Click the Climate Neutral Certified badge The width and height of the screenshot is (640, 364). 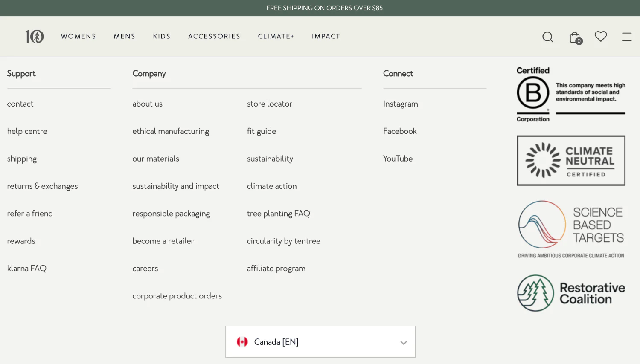pos(571,161)
